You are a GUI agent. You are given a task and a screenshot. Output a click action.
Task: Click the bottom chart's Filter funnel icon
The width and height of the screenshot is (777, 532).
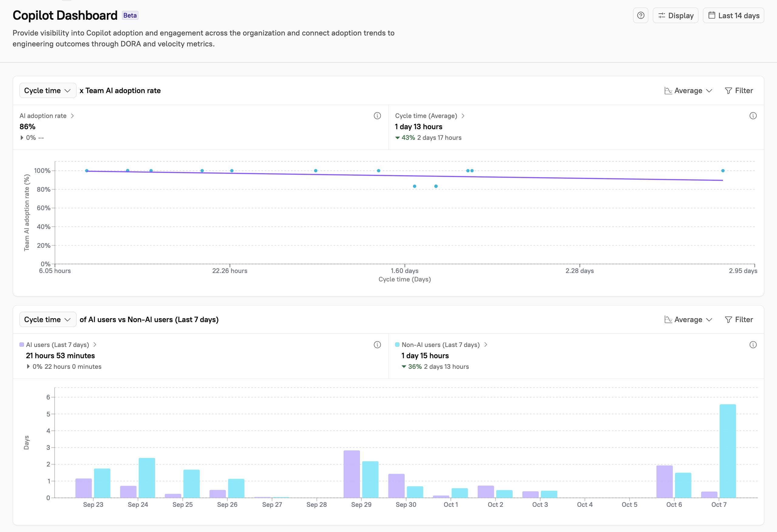click(728, 319)
